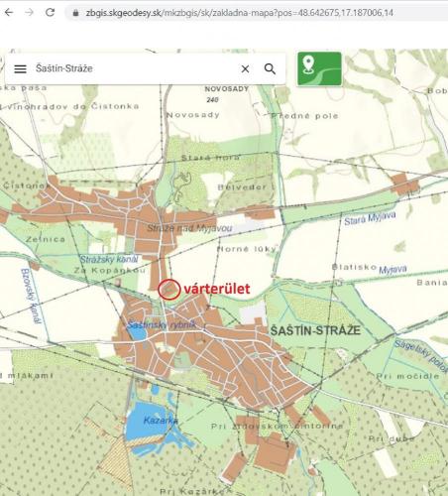Click the Stráže nad Myjavou label
The height and width of the screenshot is (496, 448).
coord(189,228)
